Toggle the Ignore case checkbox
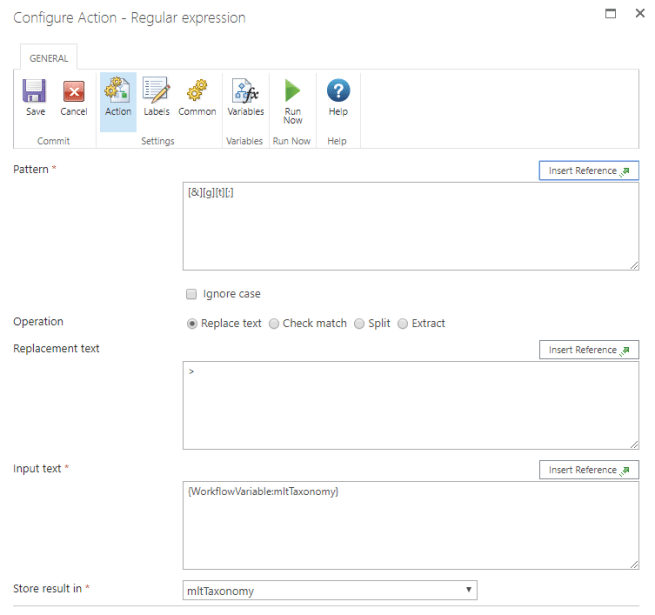The height and width of the screenshot is (615, 655). (x=191, y=294)
